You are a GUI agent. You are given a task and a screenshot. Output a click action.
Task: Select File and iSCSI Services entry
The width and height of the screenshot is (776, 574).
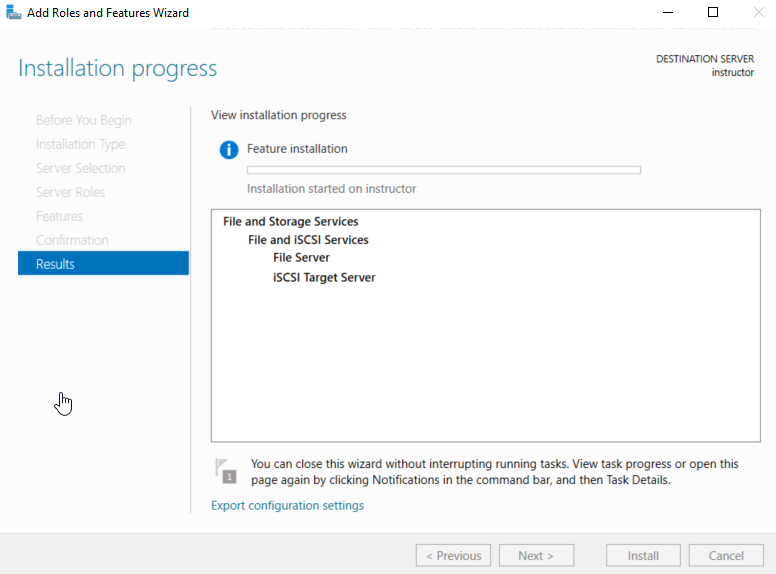308,239
